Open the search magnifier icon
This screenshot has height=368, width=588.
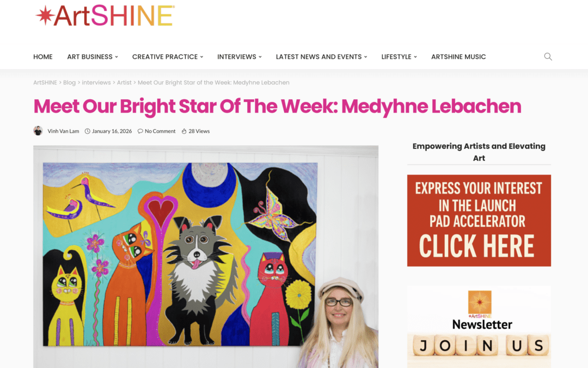tap(548, 57)
